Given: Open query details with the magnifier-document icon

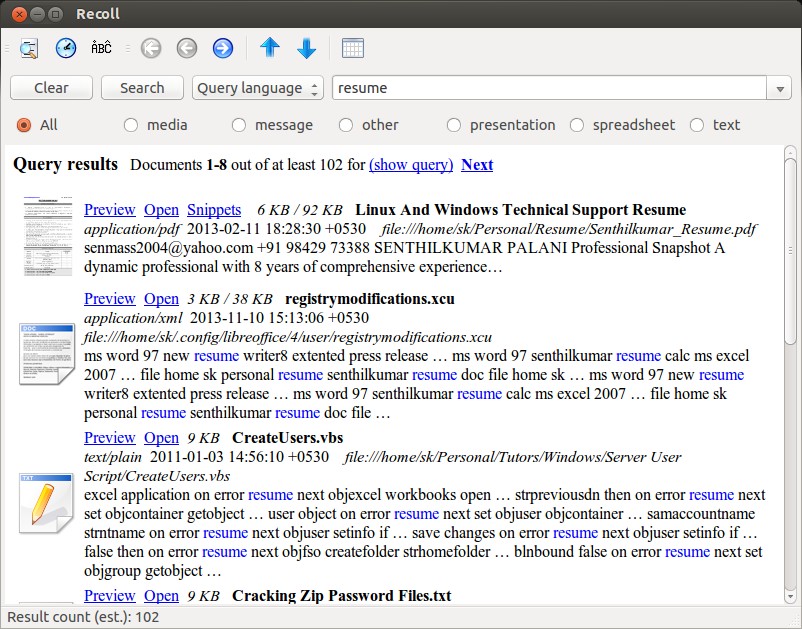Looking at the screenshot, I should [27, 47].
